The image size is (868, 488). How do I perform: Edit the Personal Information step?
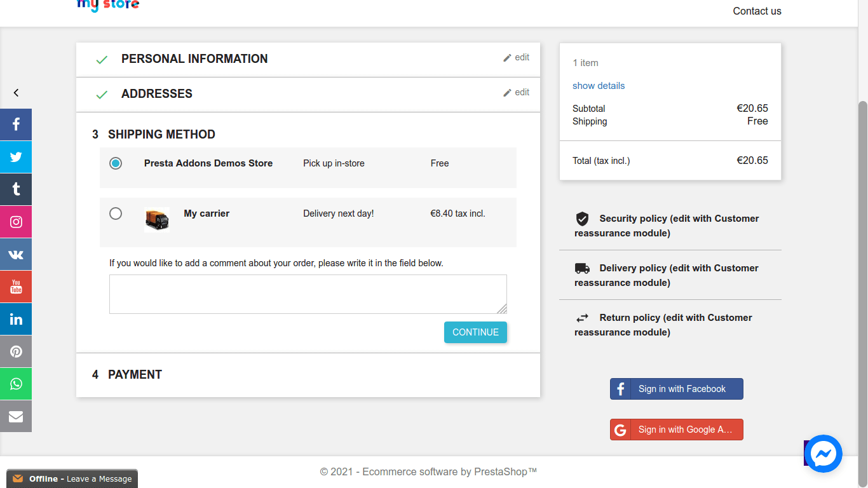516,57
